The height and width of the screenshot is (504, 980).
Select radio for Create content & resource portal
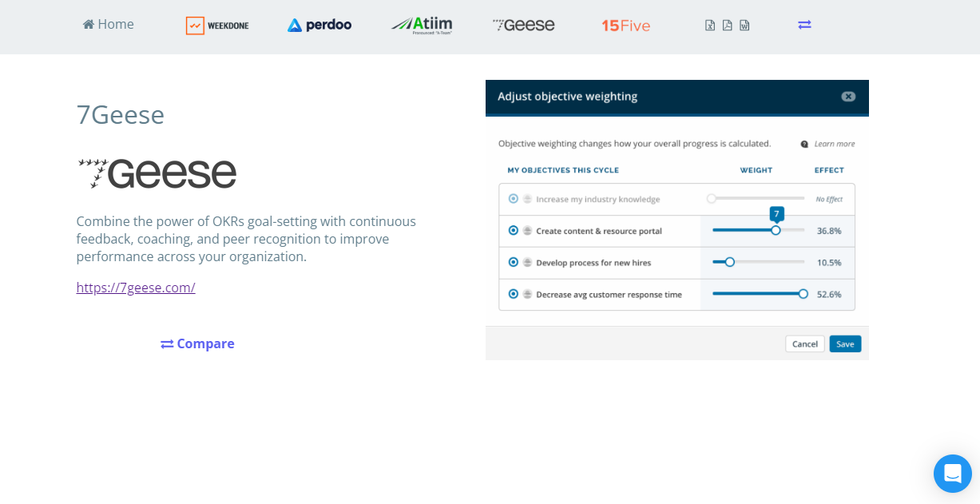(514, 231)
